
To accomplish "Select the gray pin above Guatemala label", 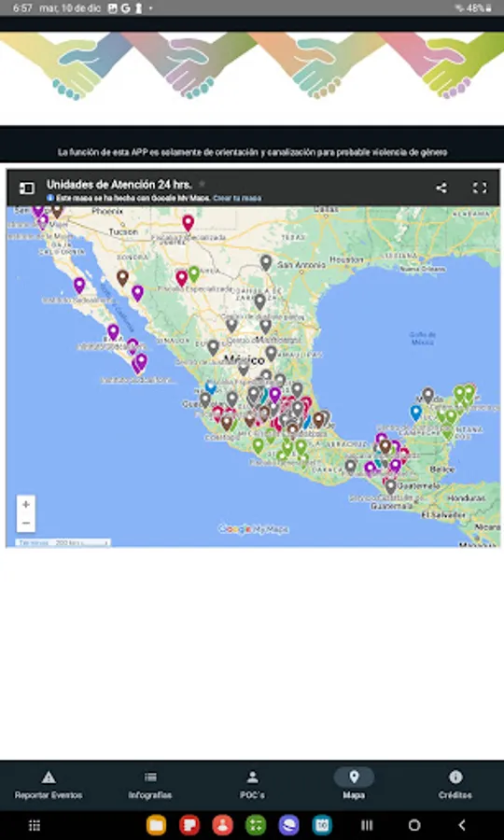I will click(x=390, y=486).
